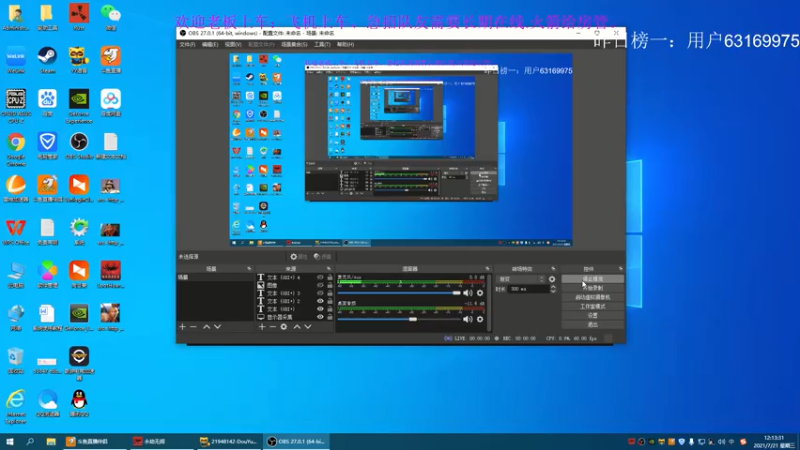Adjust the 桌面音频 volume slider
This screenshot has width=800, height=450.
[x=399, y=319]
